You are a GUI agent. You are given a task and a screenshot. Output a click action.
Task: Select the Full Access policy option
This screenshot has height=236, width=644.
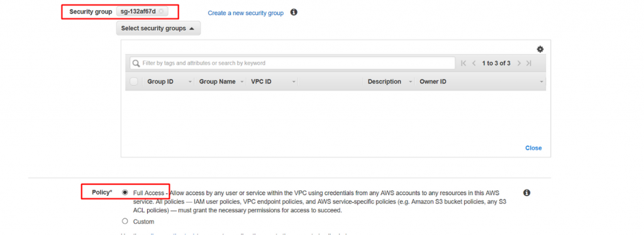click(125, 193)
